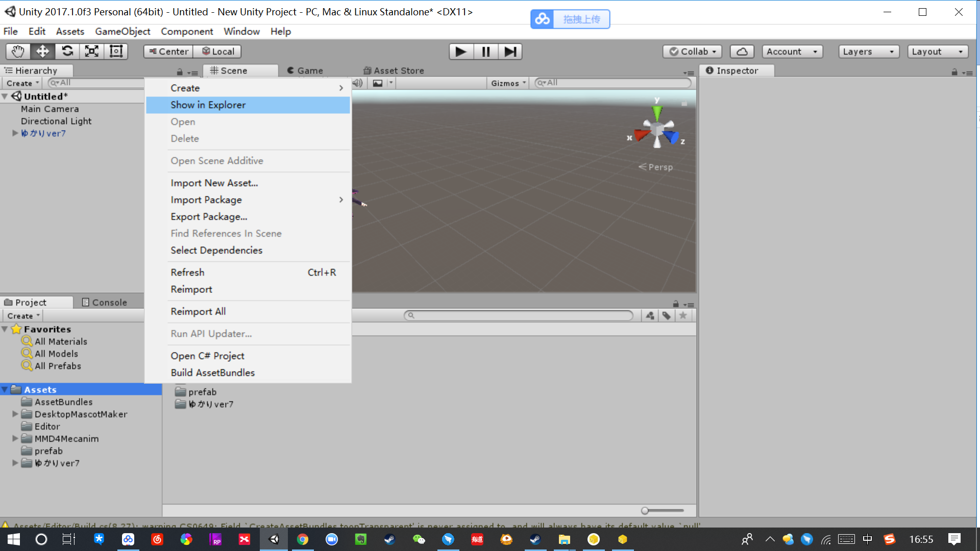
Task: Toggle Local handle rotation
Action: (217, 52)
